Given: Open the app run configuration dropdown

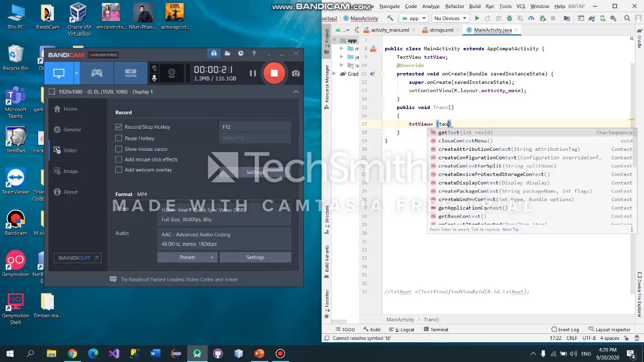Looking at the screenshot, I should coord(414,18).
